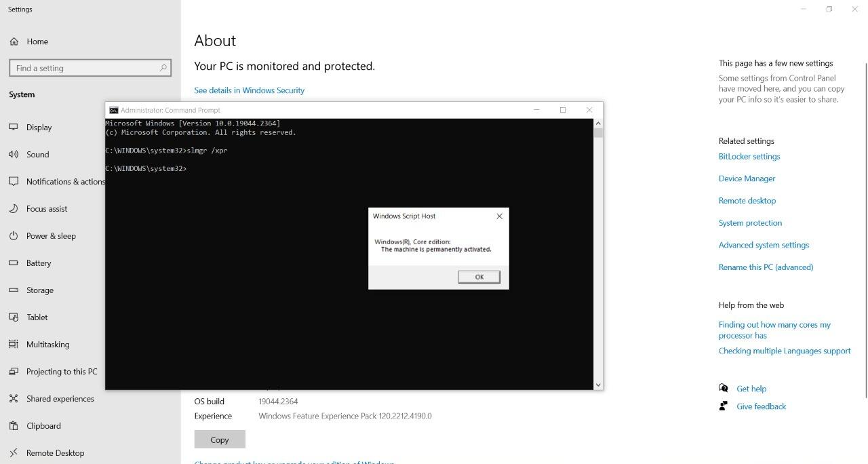
Task: Open Clipboard settings from sidebar
Action: 43,425
